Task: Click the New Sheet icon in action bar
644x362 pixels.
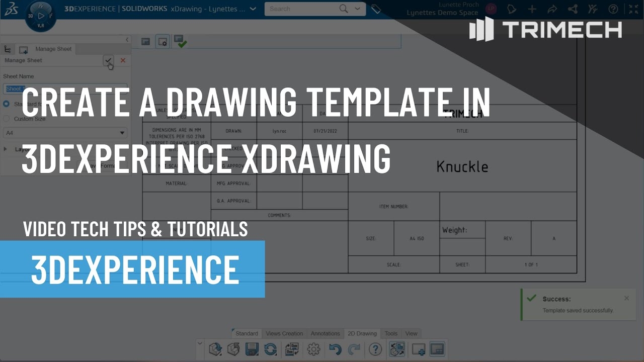Action: (x=419, y=349)
